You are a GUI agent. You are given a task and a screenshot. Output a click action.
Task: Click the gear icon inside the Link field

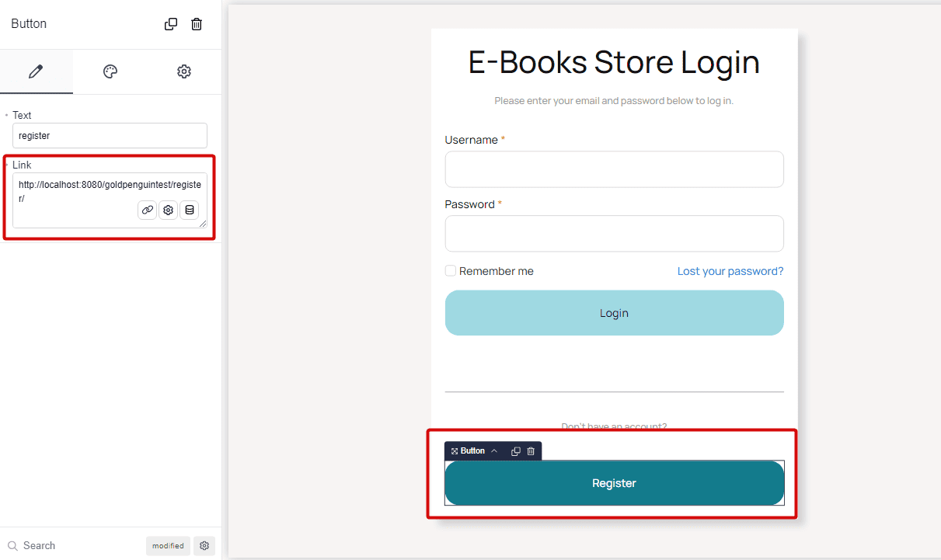168,210
